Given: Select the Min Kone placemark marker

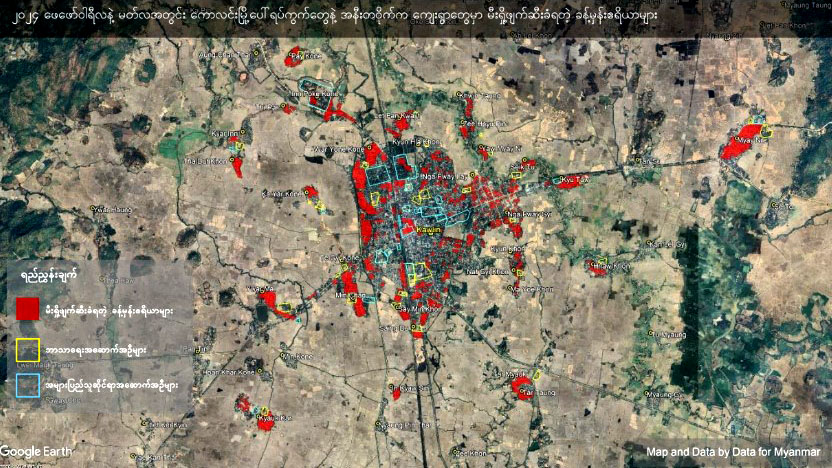Looking at the screenshot, I should coord(284,354).
